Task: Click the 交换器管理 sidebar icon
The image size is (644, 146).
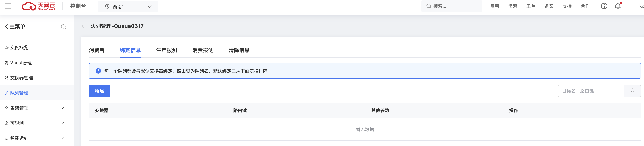Action: pyautogui.click(x=6, y=78)
